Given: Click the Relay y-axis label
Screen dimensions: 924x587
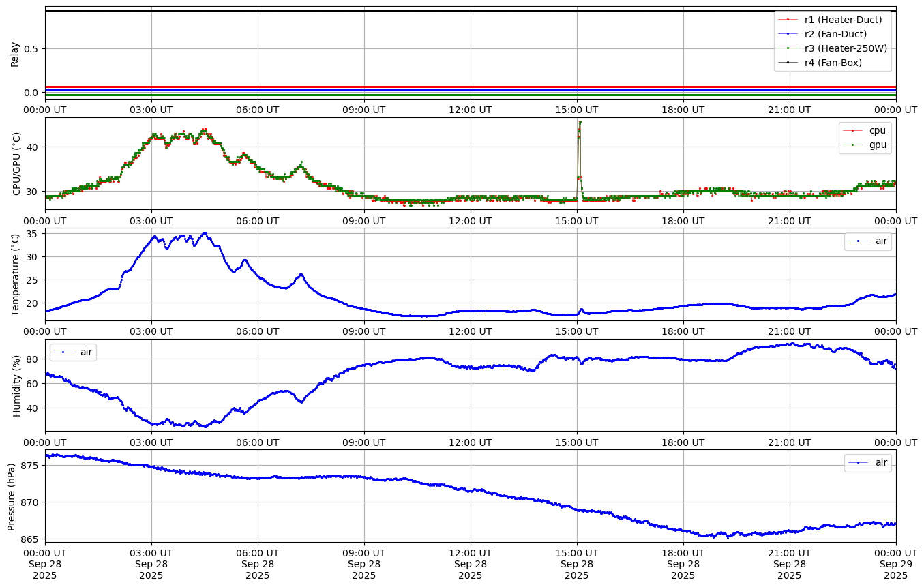Looking at the screenshot, I should tap(14, 54).
